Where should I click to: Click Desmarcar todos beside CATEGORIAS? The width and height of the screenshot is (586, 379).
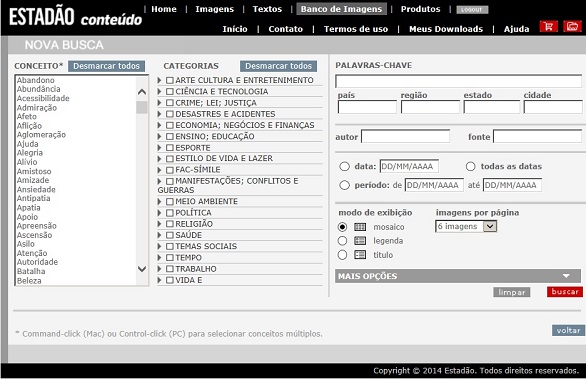[x=278, y=66]
